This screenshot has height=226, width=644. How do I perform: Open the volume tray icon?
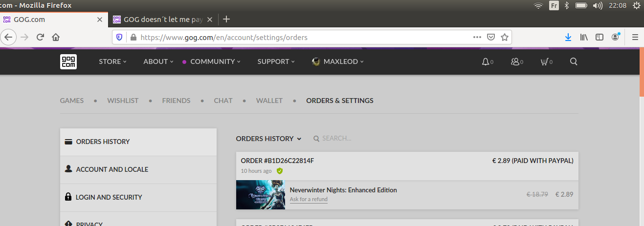[x=598, y=5]
